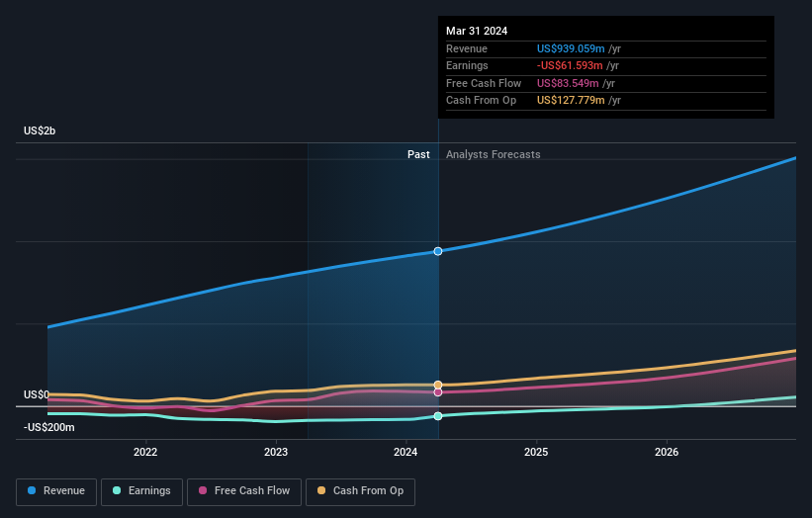Click the 2025 x-axis label

tap(536, 453)
